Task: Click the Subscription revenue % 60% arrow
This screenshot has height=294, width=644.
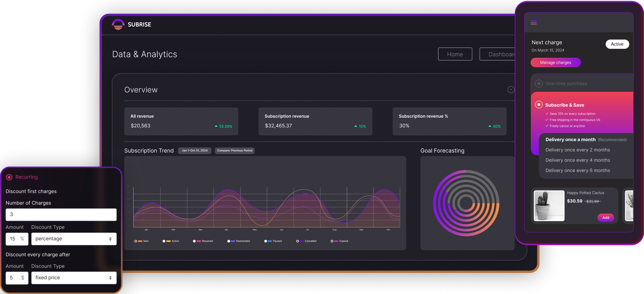Action: (x=490, y=126)
